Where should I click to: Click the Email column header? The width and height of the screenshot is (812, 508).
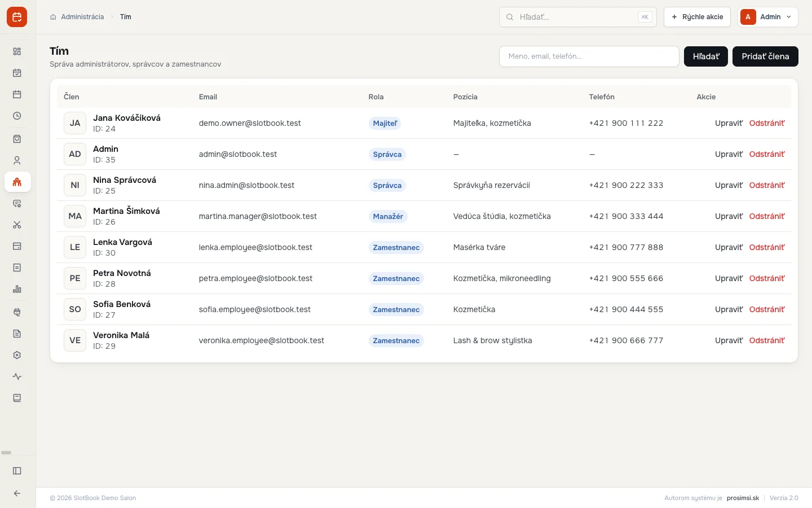point(208,97)
